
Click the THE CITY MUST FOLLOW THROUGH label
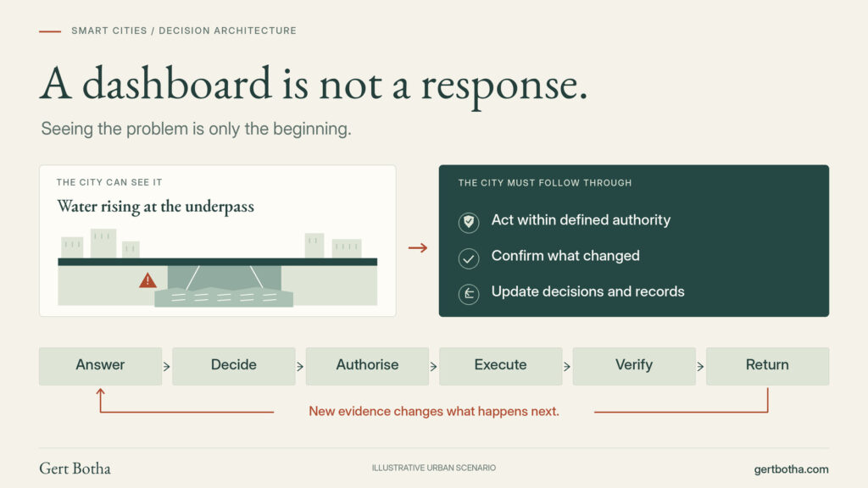545,183
